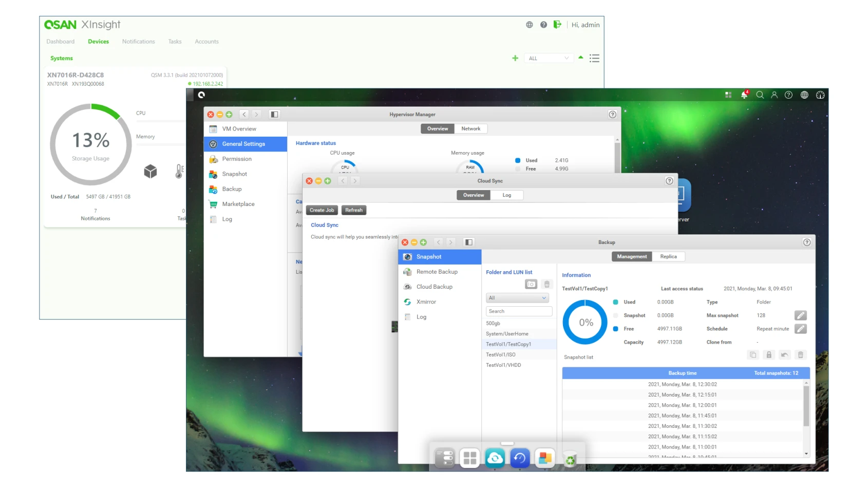Launch Cloud Sync from the dock
868x488 pixels.
pos(495,458)
